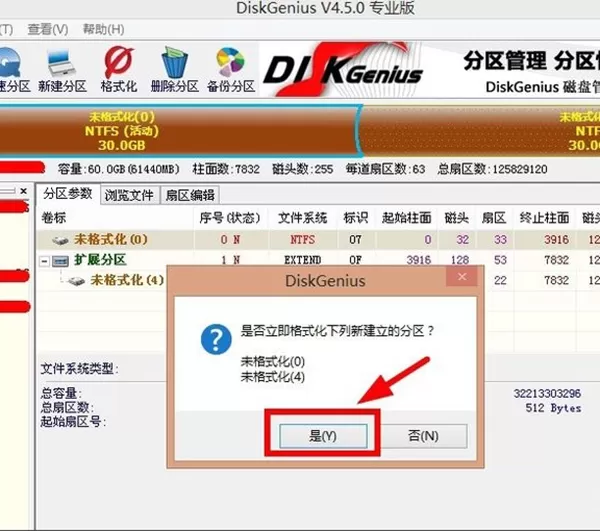
Task: Click the 32213303296 value
Action: [547, 394]
